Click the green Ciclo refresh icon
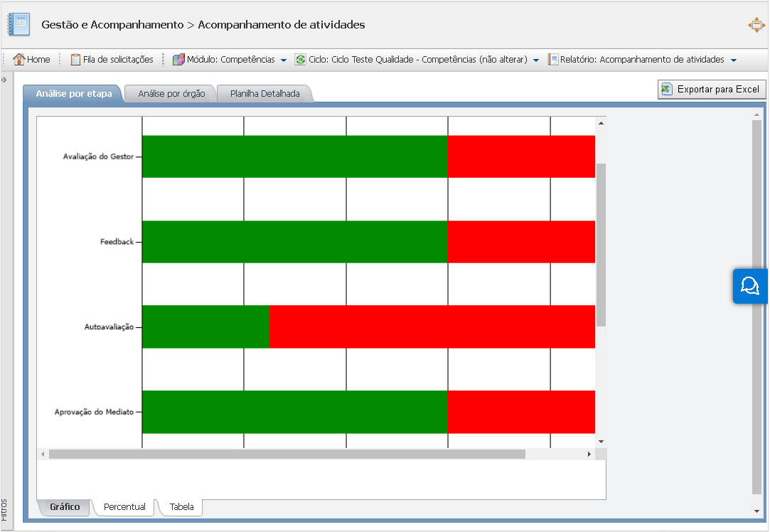 click(x=301, y=60)
